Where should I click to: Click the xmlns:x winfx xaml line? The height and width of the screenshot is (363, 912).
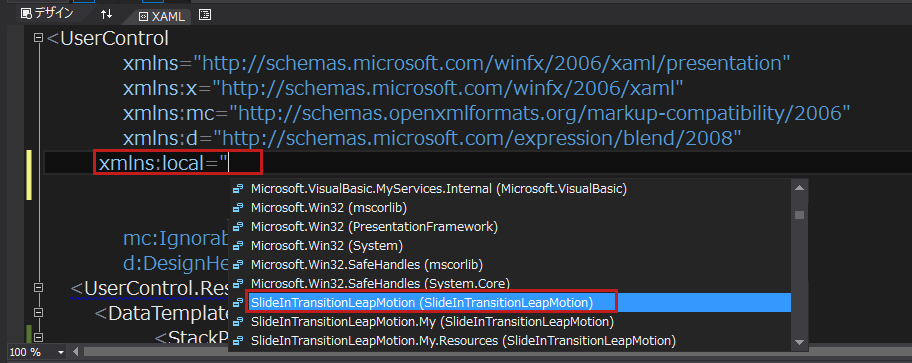(x=402, y=88)
